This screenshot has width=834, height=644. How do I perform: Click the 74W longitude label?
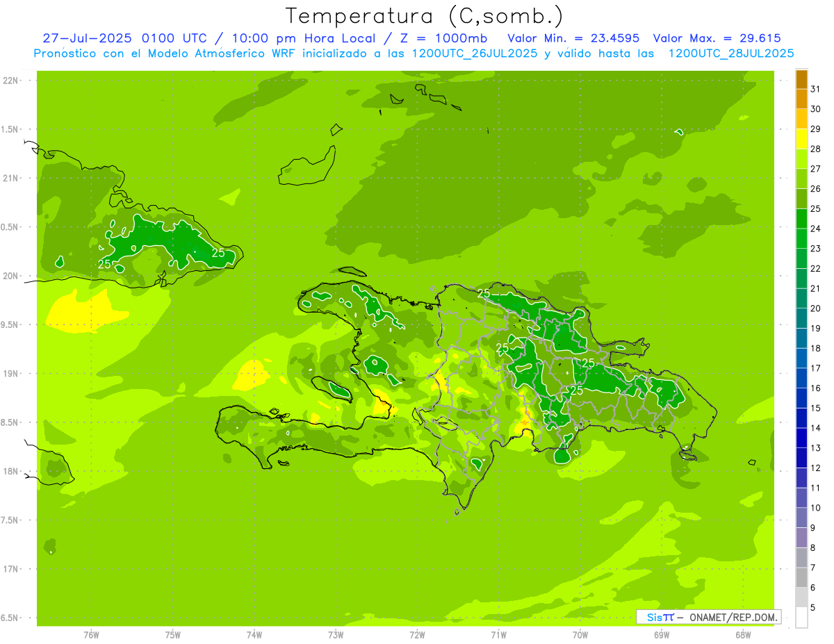click(x=254, y=634)
